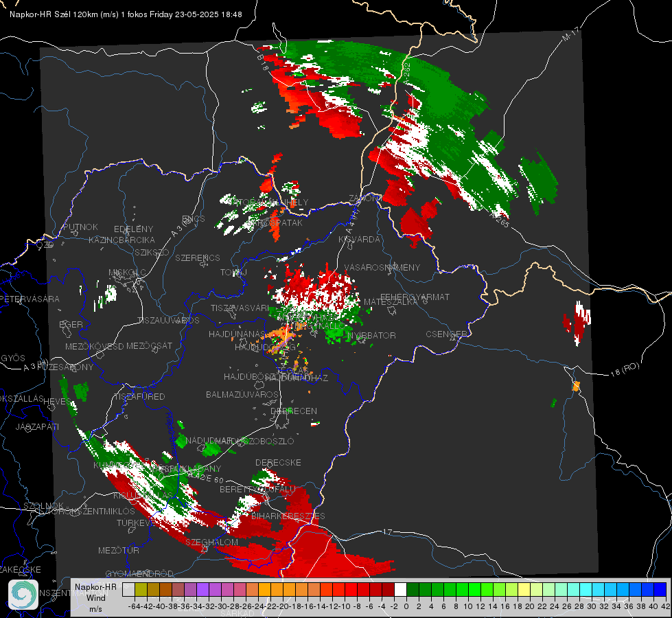672x618 pixels.
Task: Select the TÚRKEVE label
Action: [x=135, y=523]
